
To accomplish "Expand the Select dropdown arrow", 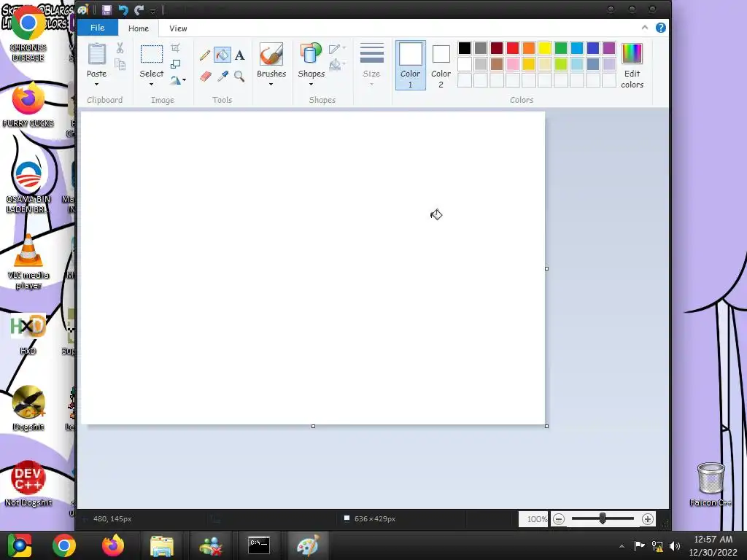I will (x=152, y=85).
